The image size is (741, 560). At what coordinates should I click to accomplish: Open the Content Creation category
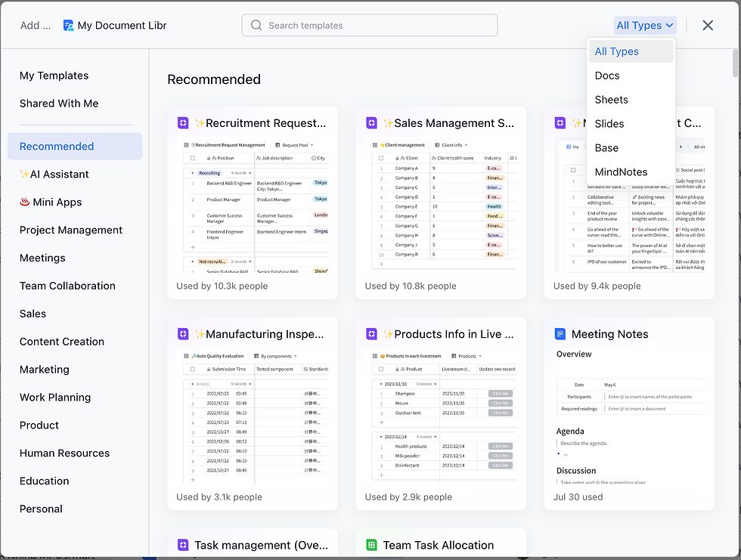(x=75, y=342)
